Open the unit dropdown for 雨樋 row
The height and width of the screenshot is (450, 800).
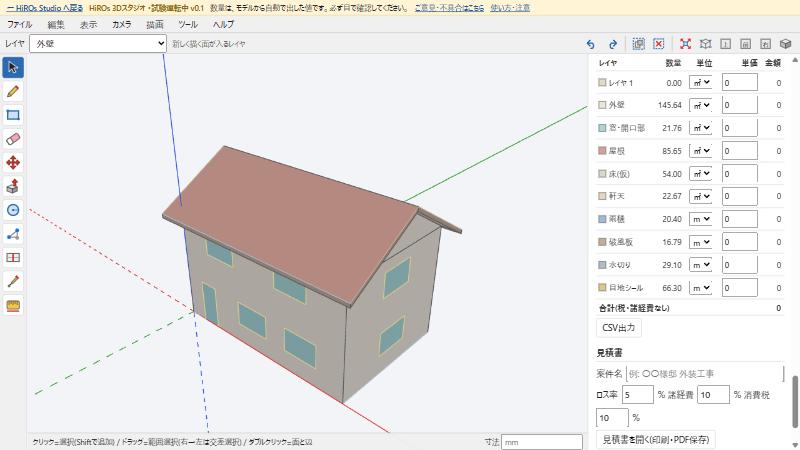(701, 219)
